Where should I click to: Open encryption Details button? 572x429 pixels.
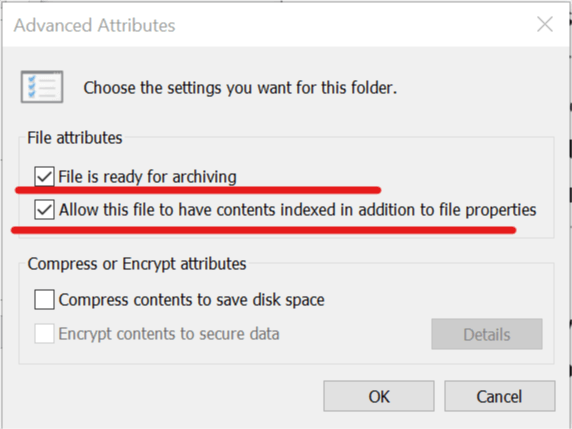pyautogui.click(x=487, y=334)
